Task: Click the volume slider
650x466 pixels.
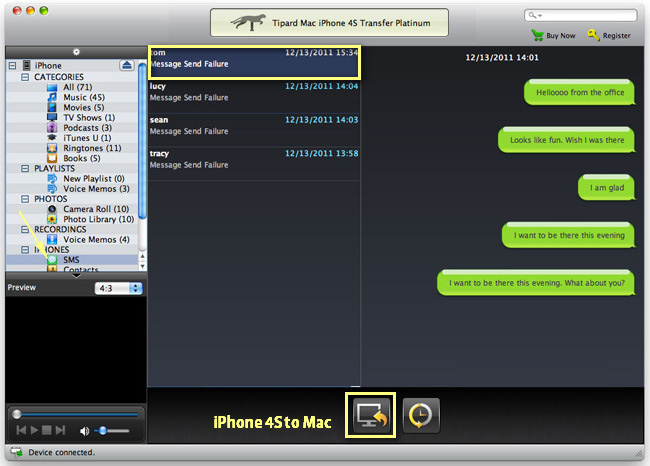Action: 111,431
